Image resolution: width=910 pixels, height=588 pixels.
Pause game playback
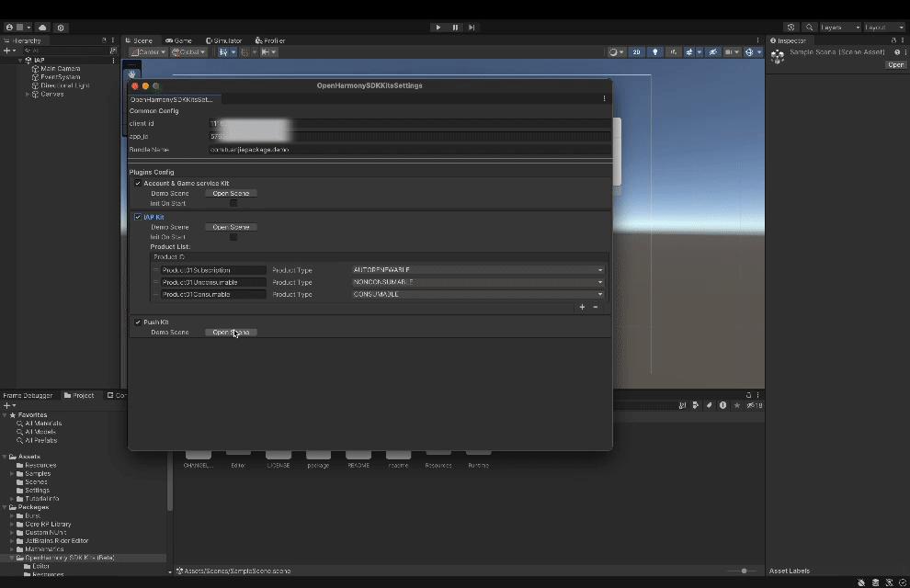(x=455, y=27)
